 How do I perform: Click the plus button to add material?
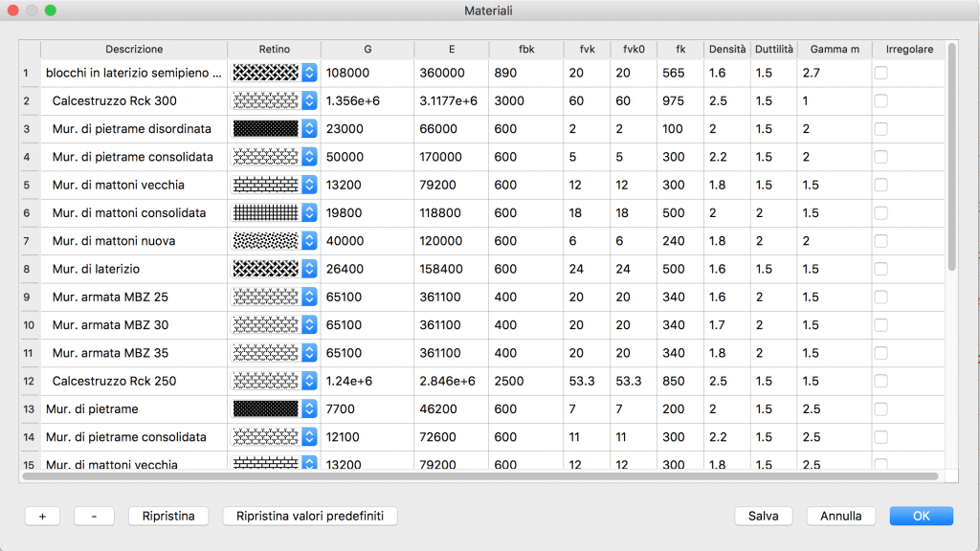pos(42,516)
